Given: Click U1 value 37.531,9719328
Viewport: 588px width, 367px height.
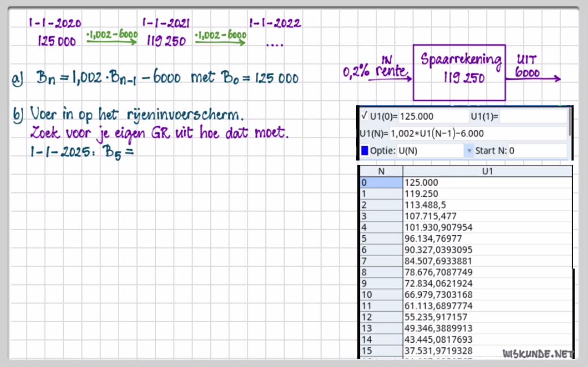Looking at the screenshot, I should pyautogui.click(x=438, y=351).
